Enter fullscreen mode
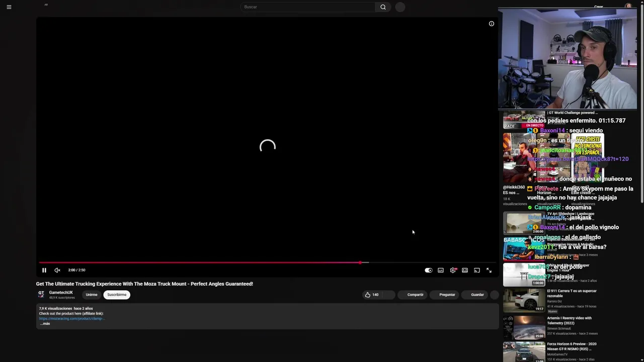644x362 pixels. coord(489,270)
